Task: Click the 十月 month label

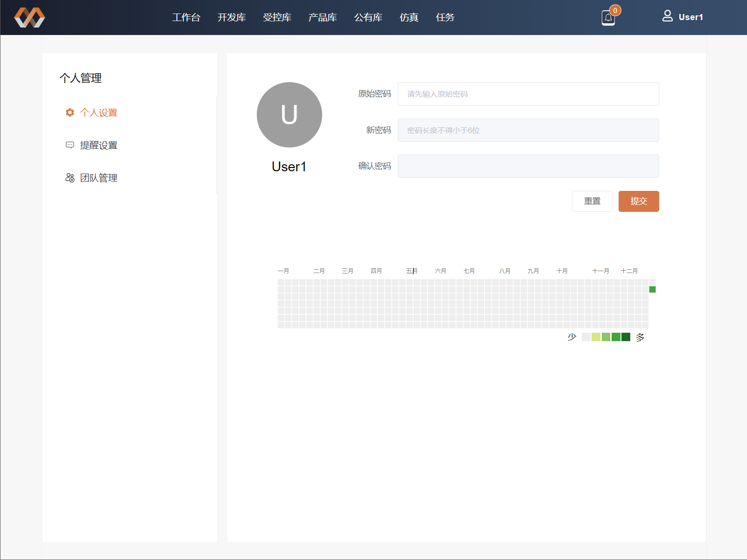Action: (562, 271)
